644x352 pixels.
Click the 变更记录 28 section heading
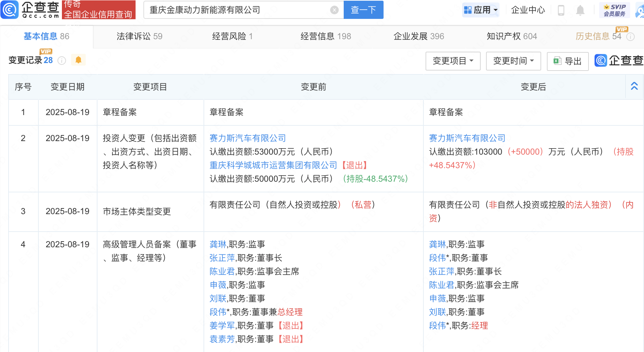(x=31, y=60)
